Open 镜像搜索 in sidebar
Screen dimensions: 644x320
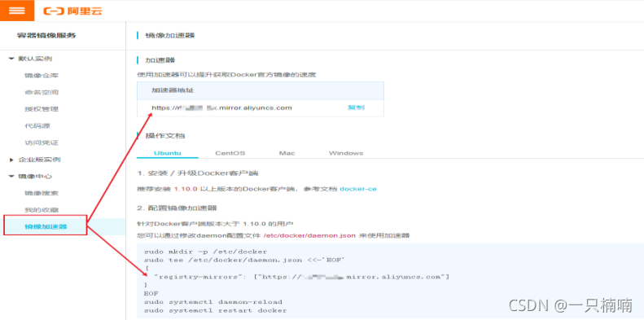[x=42, y=193]
